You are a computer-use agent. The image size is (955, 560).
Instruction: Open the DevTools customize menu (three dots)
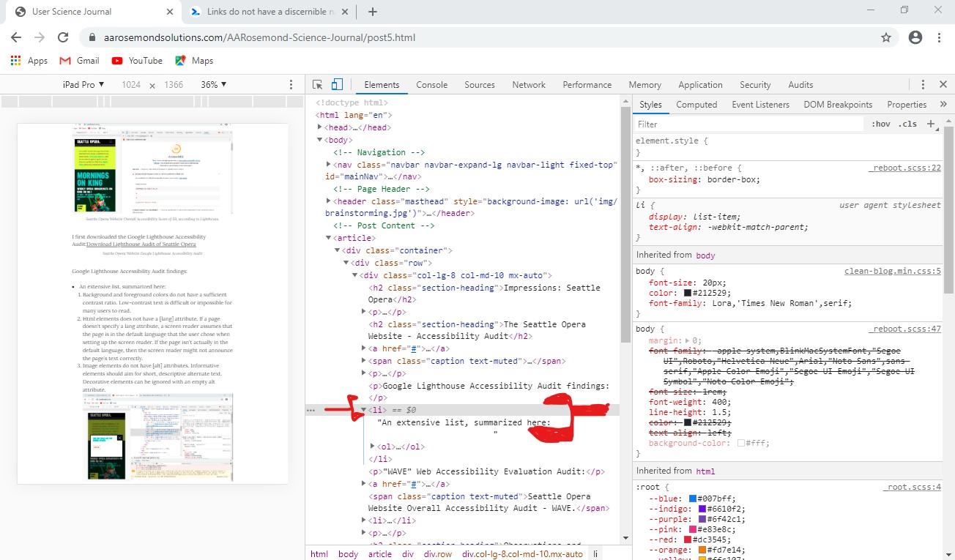[x=923, y=84]
